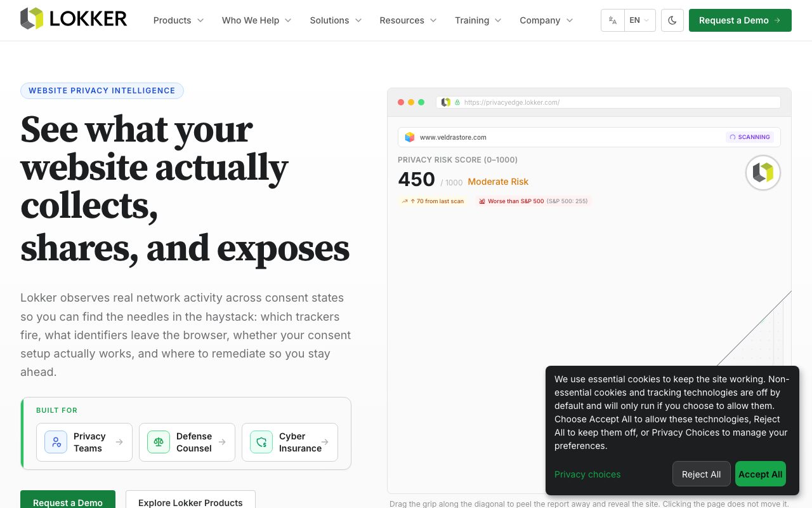
Task: Click the translate language icon
Action: [613, 20]
